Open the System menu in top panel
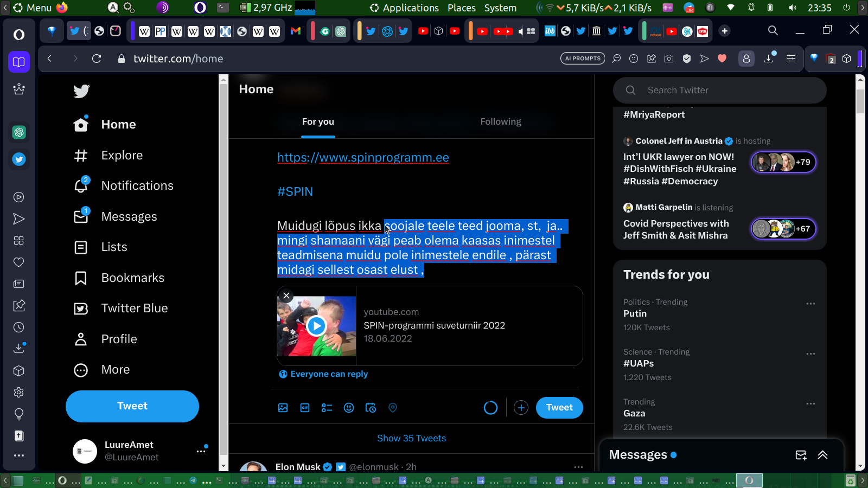This screenshot has height=488, width=868. tap(500, 8)
